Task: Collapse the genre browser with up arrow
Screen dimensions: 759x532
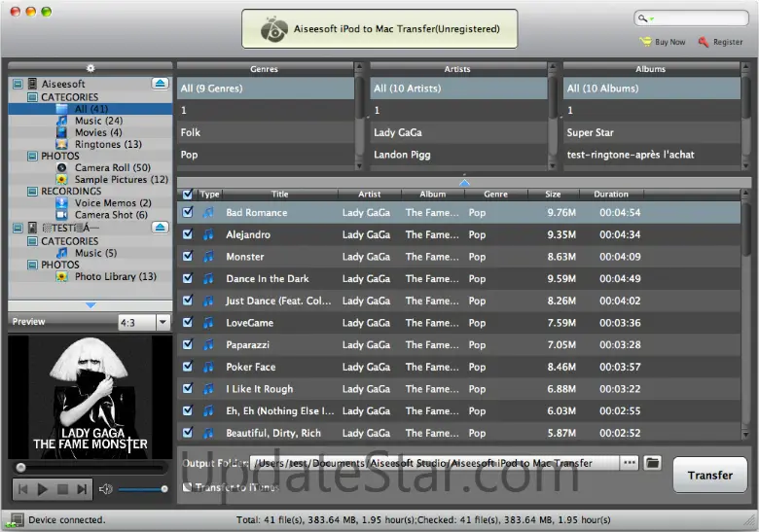Action: tap(464, 182)
